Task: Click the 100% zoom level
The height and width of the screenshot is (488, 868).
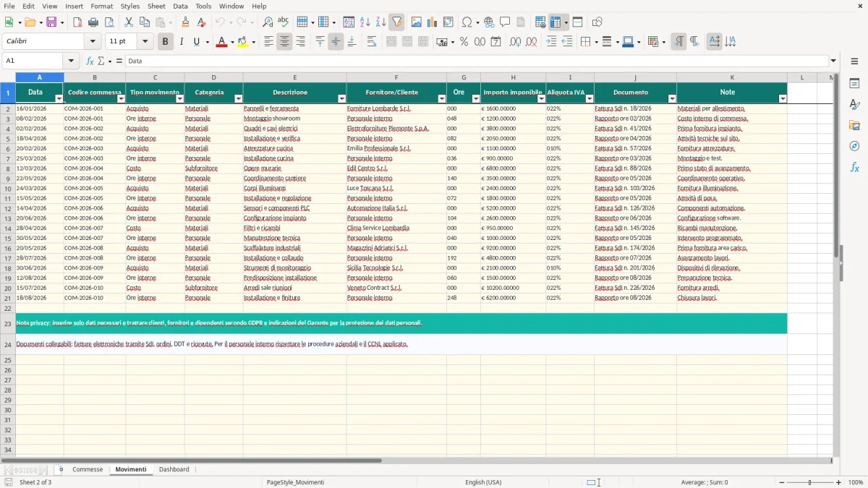Action: [856, 482]
